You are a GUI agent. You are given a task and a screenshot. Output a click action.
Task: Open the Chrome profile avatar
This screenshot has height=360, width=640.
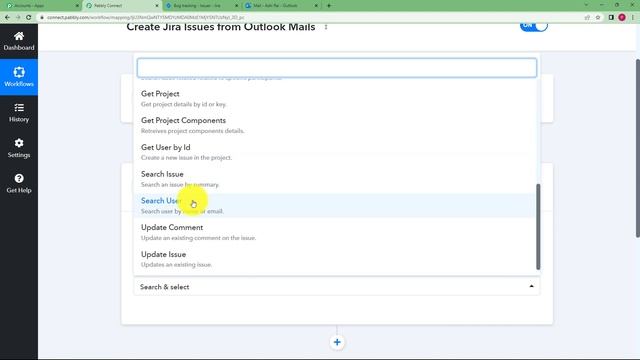tap(622, 17)
